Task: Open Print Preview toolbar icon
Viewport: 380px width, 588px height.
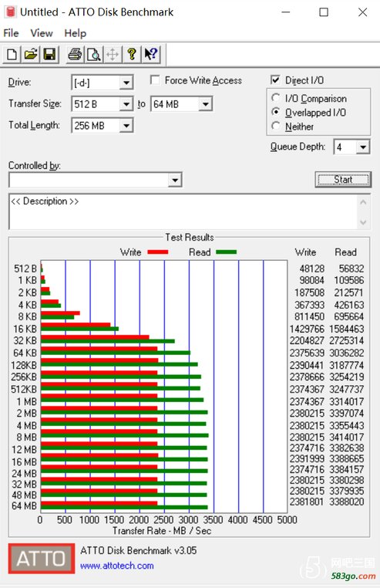Action: click(94, 55)
